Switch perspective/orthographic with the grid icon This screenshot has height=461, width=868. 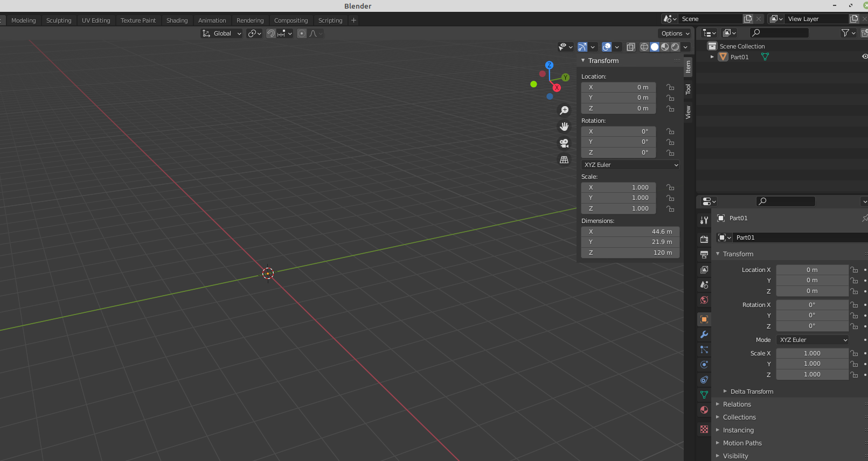pos(564,160)
